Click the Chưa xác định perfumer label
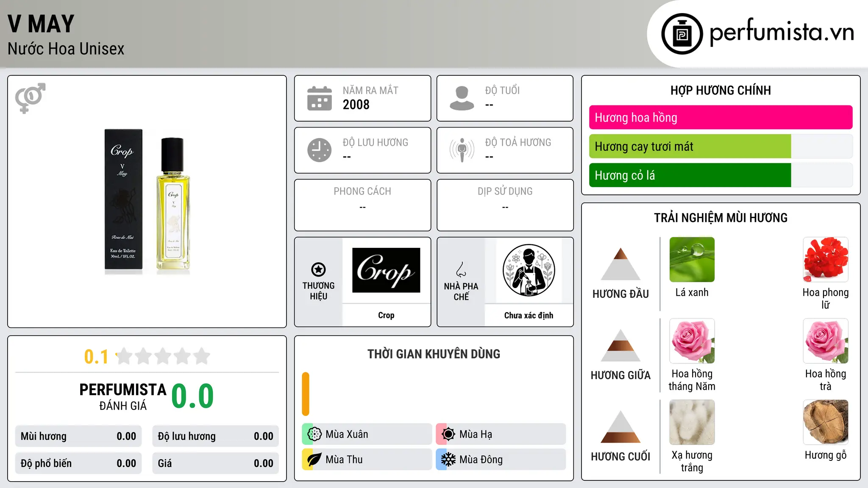Screen dimensions: 868x488 (x=529, y=315)
